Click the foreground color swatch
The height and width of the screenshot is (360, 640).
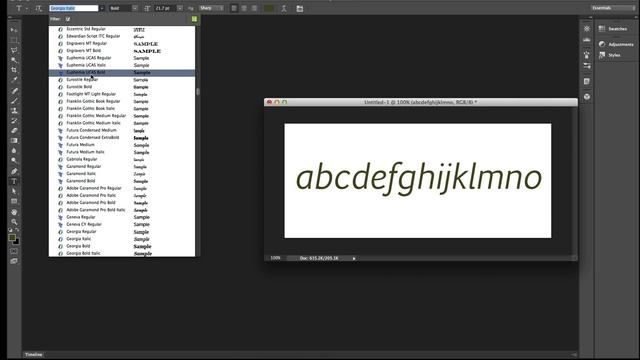[x=12, y=238]
